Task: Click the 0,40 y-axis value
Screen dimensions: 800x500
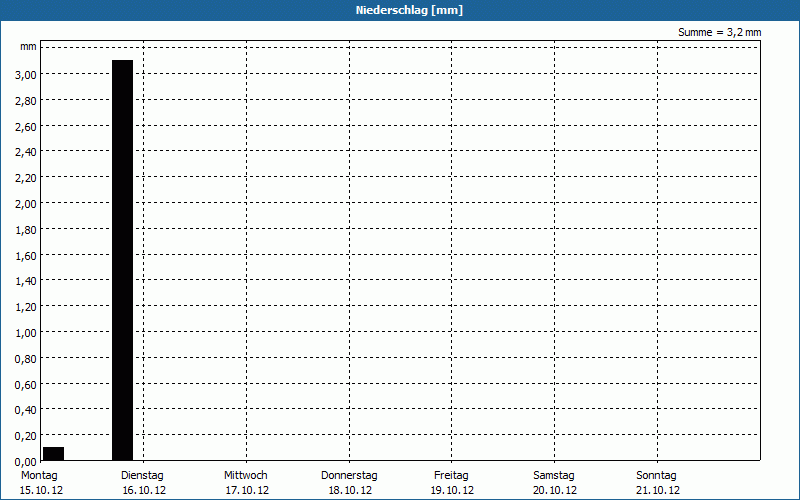Action: (26, 410)
